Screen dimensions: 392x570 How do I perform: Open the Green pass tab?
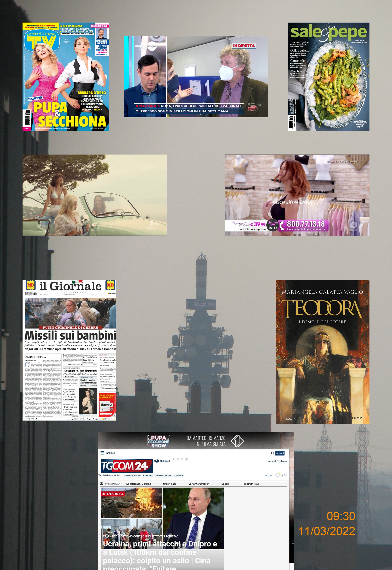170,484
